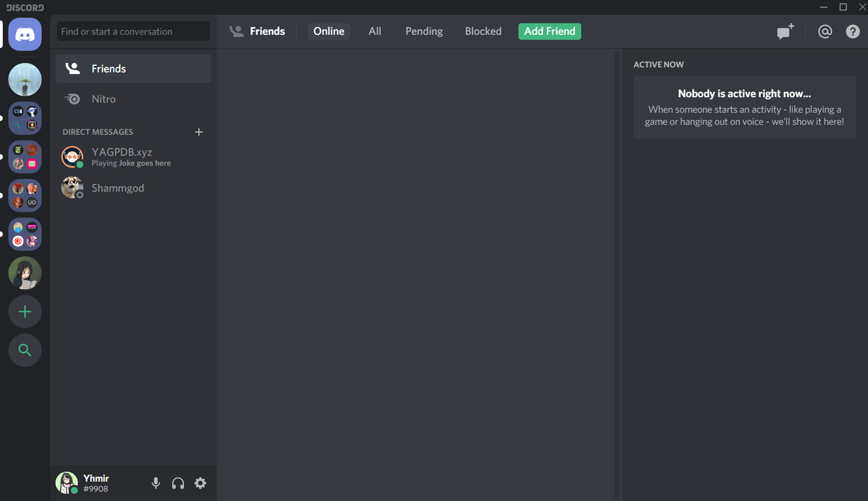Open Shammgod avatar
The width and height of the screenshot is (868, 501).
tap(72, 188)
